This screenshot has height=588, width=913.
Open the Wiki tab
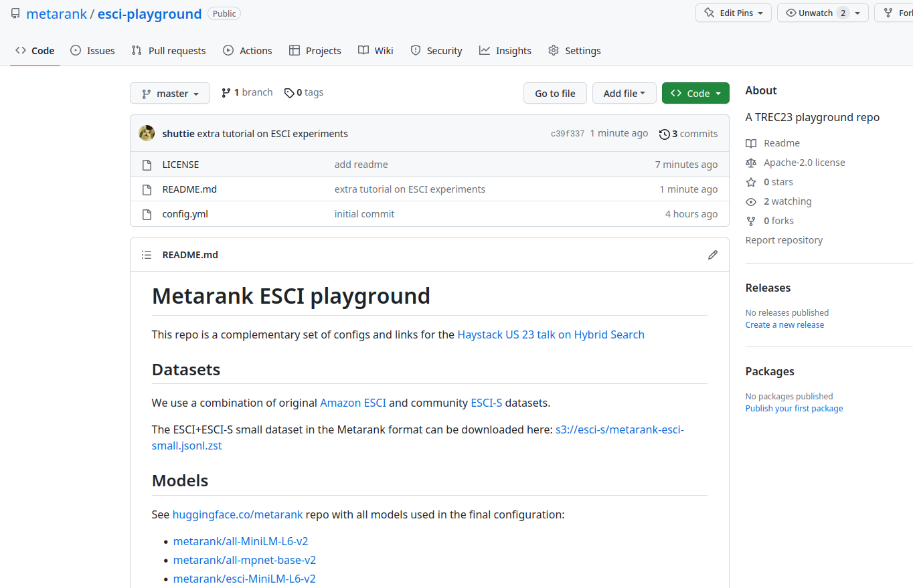point(376,50)
